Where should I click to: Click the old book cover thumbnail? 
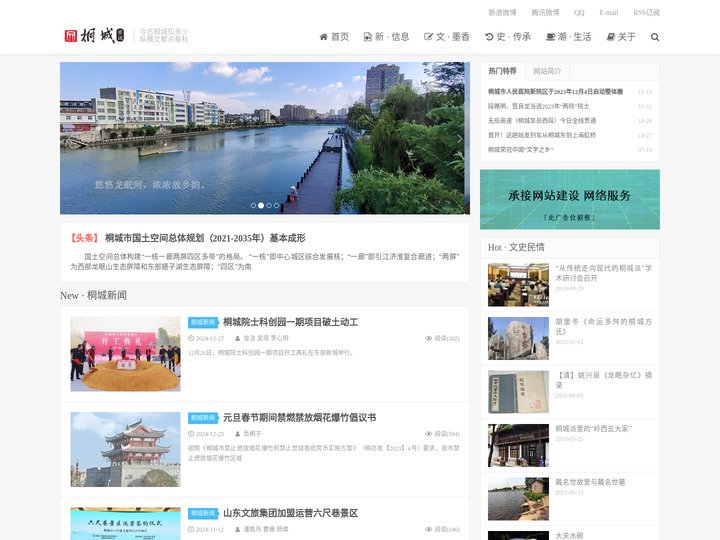(518, 392)
